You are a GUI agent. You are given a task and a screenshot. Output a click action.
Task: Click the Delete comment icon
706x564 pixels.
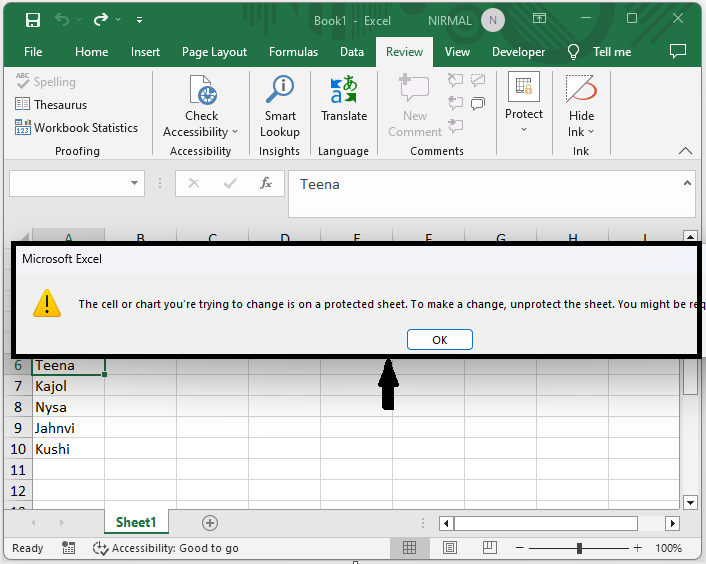[455, 81]
